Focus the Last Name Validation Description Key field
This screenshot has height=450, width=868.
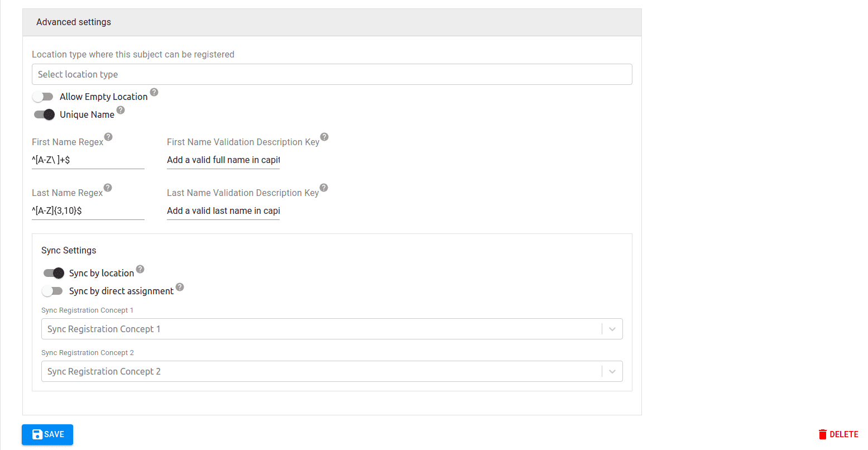click(223, 210)
